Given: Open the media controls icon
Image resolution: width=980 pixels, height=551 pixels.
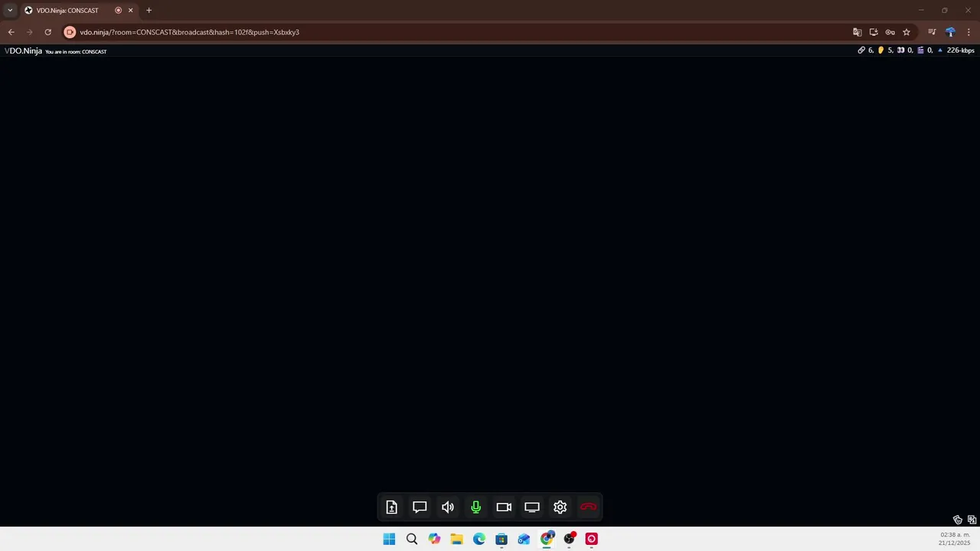Looking at the screenshot, I should pos(932,32).
